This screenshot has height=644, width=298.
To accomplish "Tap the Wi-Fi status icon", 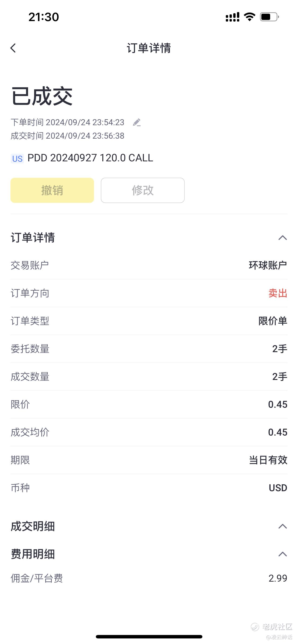I will point(249,17).
